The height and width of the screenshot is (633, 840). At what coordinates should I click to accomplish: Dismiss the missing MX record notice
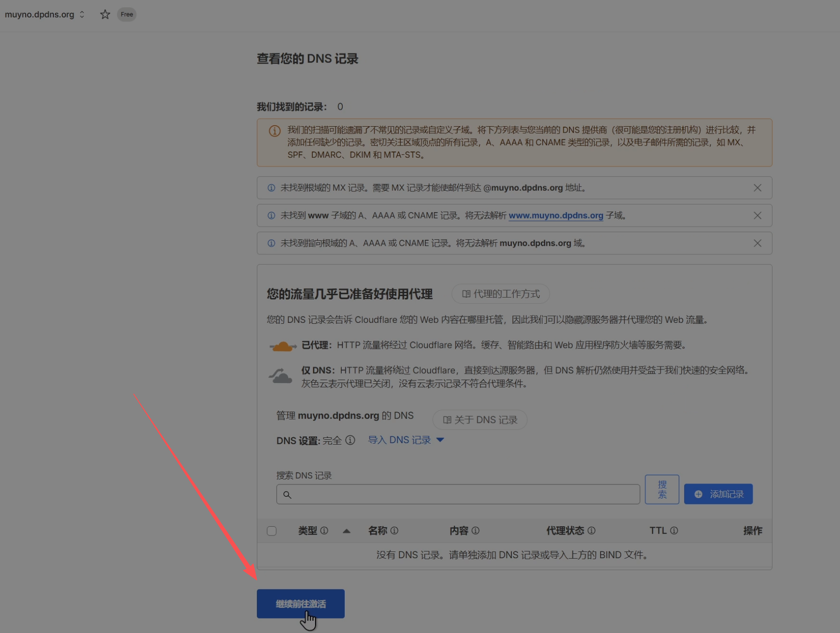click(x=757, y=188)
